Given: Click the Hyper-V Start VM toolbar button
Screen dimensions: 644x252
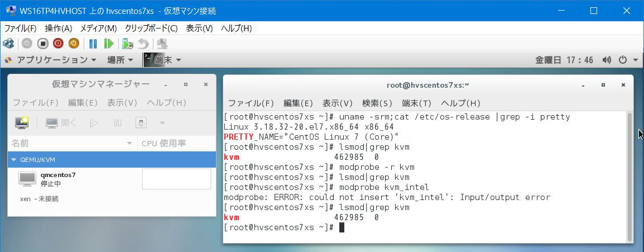Looking at the screenshot, I should click(27, 44).
